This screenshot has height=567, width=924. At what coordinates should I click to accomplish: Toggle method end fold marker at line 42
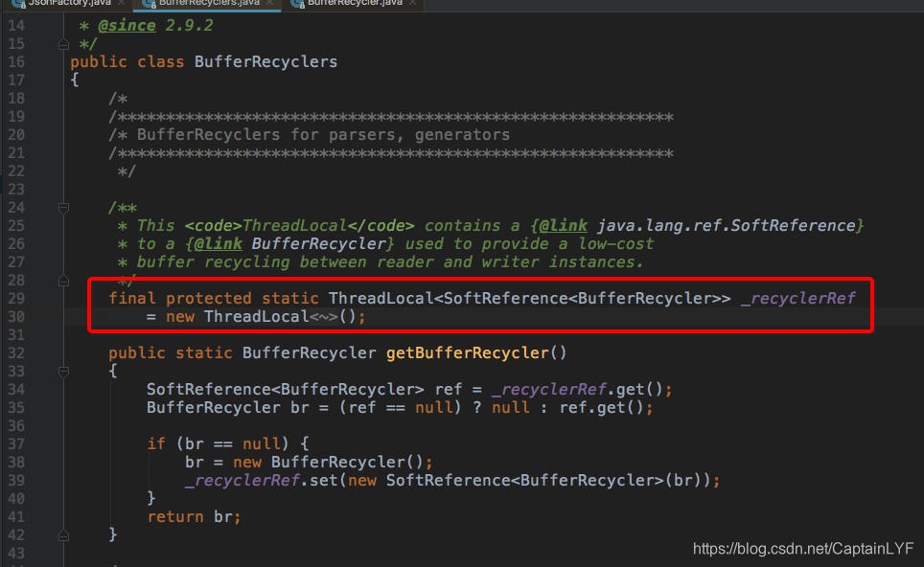[63, 535]
